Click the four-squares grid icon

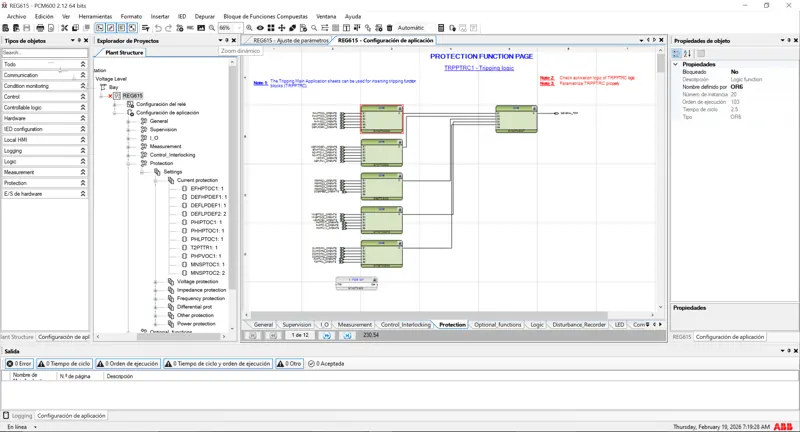tap(271, 28)
